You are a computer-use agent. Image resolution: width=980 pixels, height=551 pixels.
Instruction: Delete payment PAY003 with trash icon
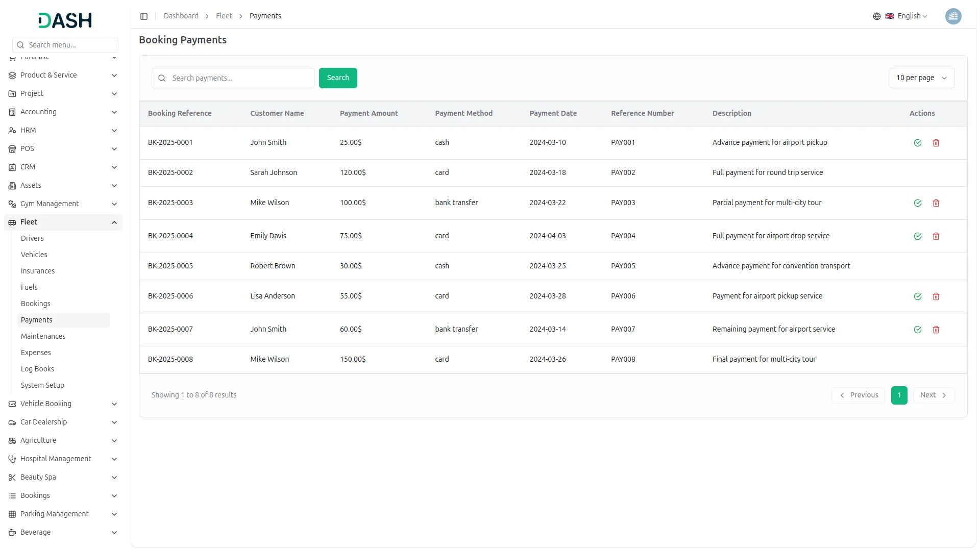[x=936, y=203]
